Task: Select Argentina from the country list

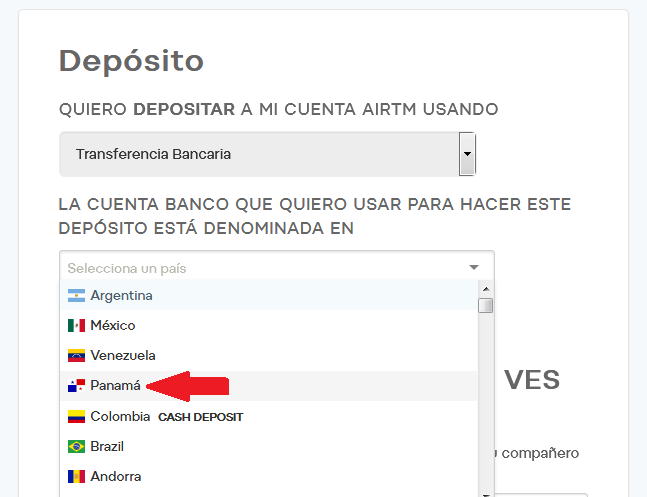Action: click(x=269, y=295)
